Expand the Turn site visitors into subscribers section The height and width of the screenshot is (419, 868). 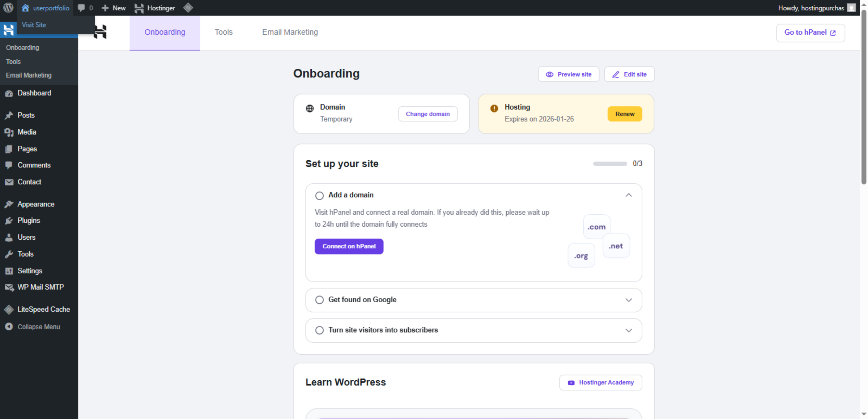(x=629, y=330)
